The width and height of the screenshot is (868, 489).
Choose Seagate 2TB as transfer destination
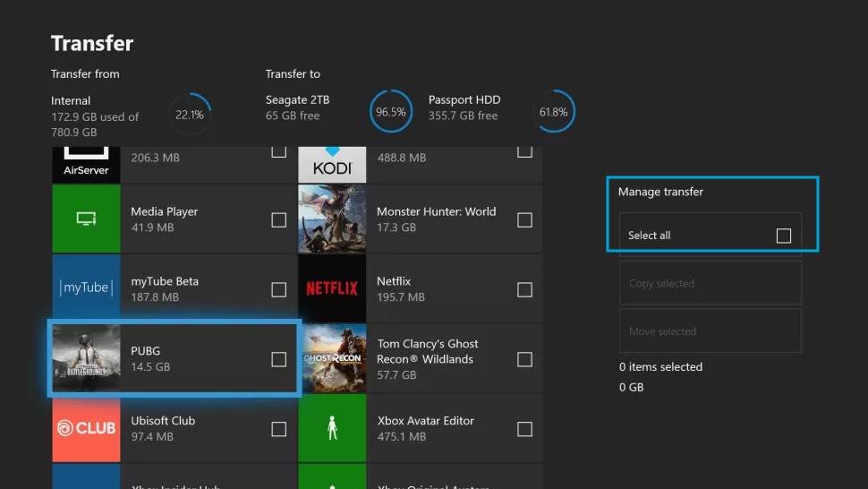[297, 108]
